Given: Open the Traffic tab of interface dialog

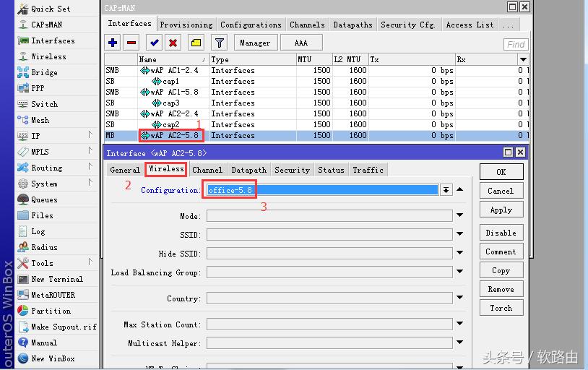Looking at the screenshot, I should point(368,170).
